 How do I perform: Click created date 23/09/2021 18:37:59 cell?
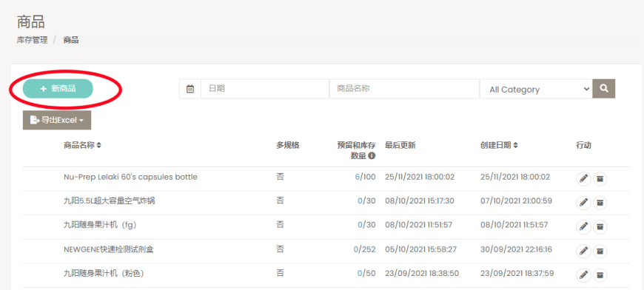[x=517, y=273]
